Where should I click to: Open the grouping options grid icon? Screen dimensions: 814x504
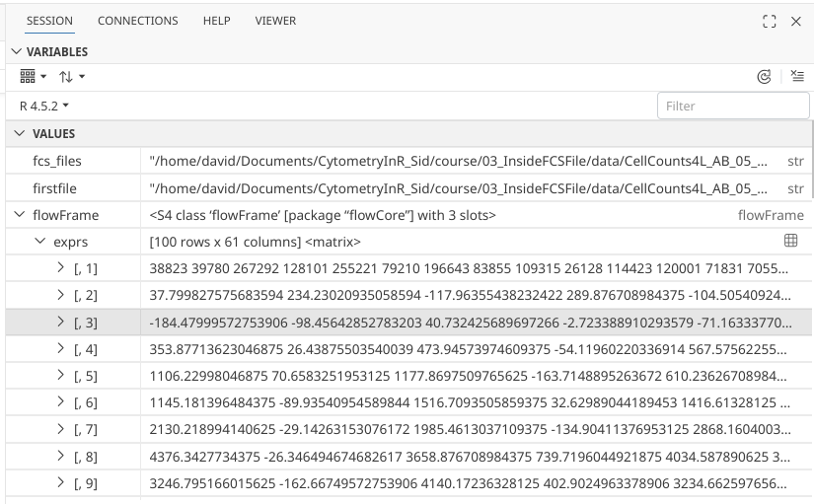pyautogui.click(x=33, y=76)
